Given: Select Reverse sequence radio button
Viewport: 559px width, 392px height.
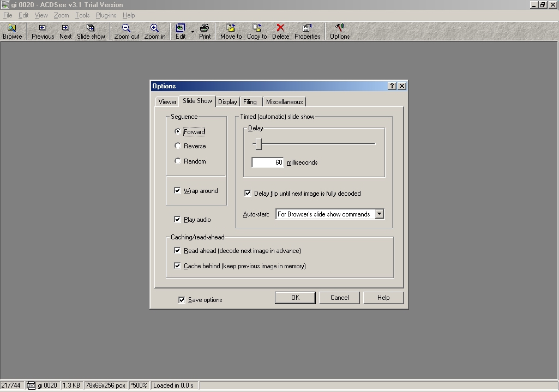Looking at the screenshot, I should (178, 146).
